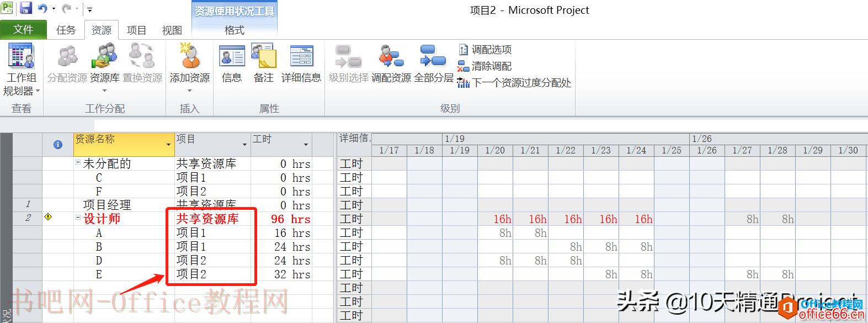Select assignment row D under 设计师
This screenshot has width=868, height=323.
click(99, 260)
